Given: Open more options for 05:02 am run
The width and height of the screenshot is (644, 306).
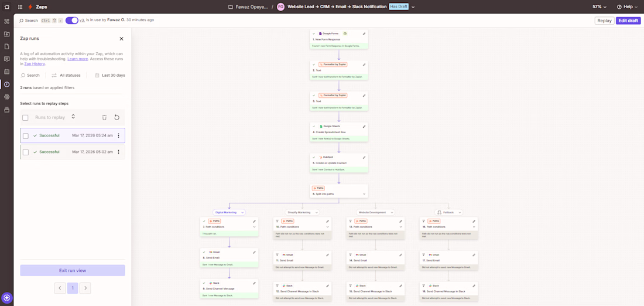Looking at the screenshot, I should point(119,152).
